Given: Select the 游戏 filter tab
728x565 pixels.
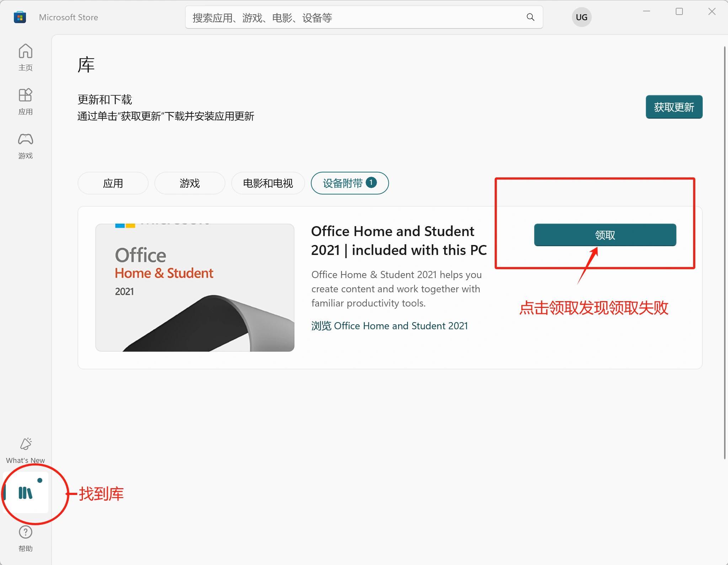Looking at the screenshot, I should [x=190, y=183].
